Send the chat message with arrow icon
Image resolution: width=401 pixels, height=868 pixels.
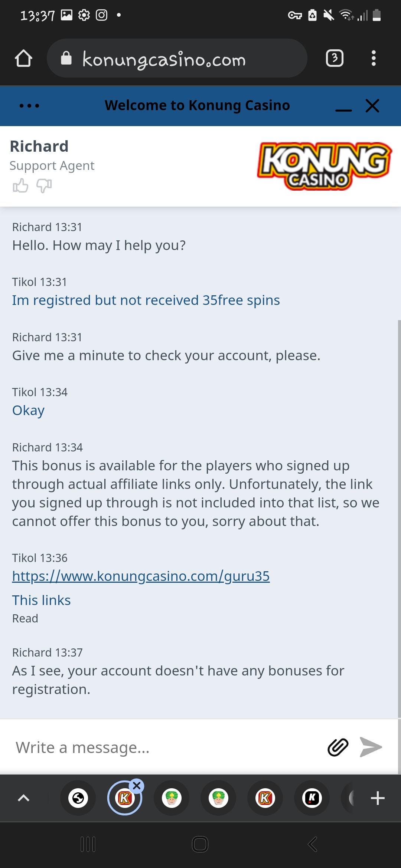[x=371, y=747]
